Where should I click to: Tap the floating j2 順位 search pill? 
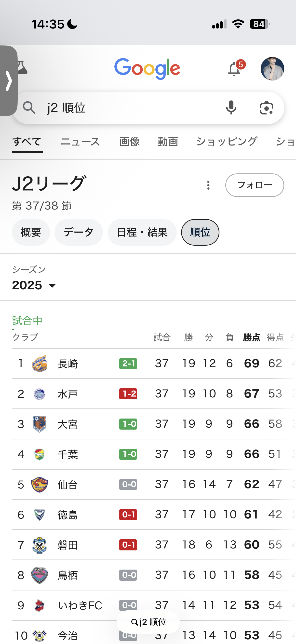[148, 622]
